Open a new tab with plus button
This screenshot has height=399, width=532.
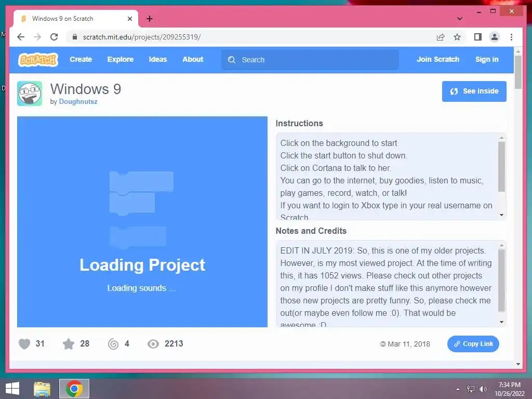tap(150, 19)
